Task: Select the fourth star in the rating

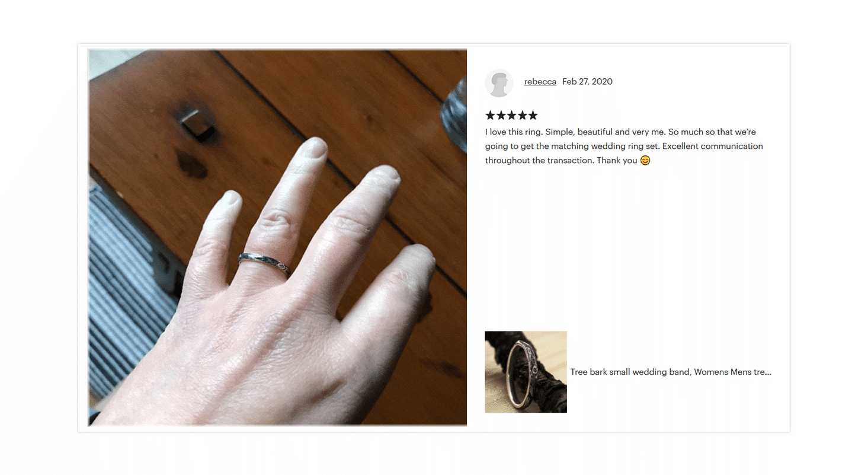Action: (x=522, y=115)
